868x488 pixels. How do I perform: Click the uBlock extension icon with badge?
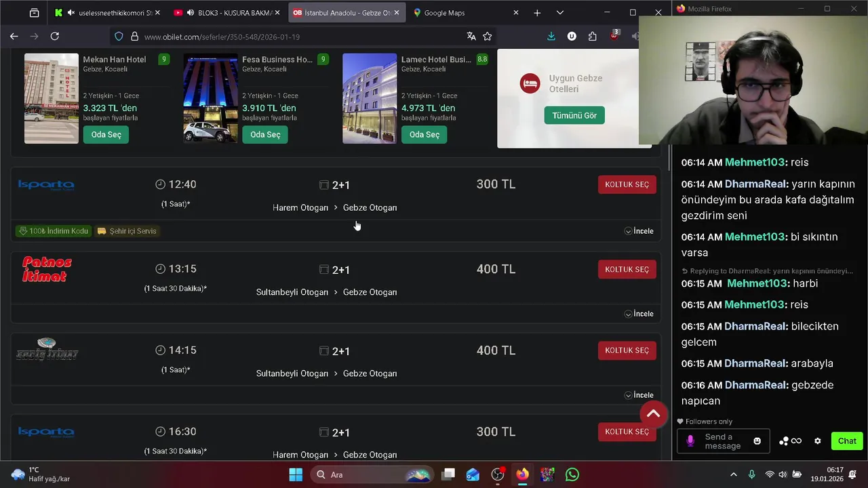(614, 36)
